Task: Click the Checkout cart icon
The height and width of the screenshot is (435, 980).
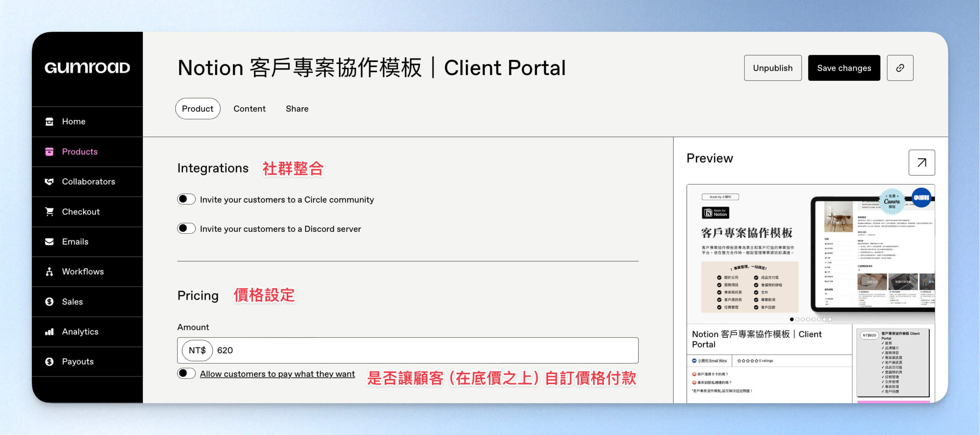Action: click(x=49, y=212)
